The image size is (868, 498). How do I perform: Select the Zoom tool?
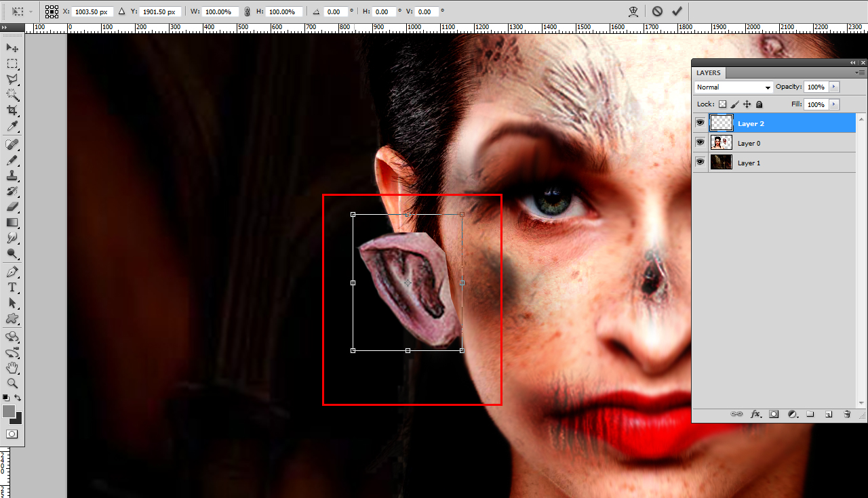[x=12, y=383]
